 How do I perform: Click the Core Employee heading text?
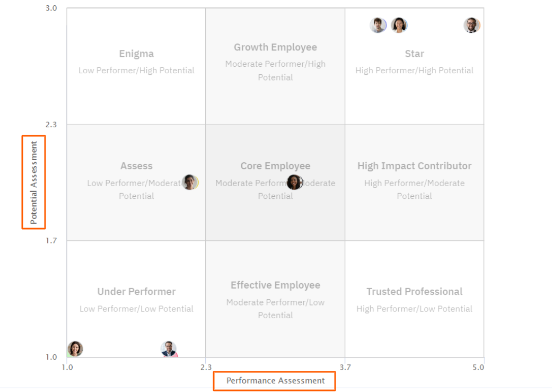275,166
